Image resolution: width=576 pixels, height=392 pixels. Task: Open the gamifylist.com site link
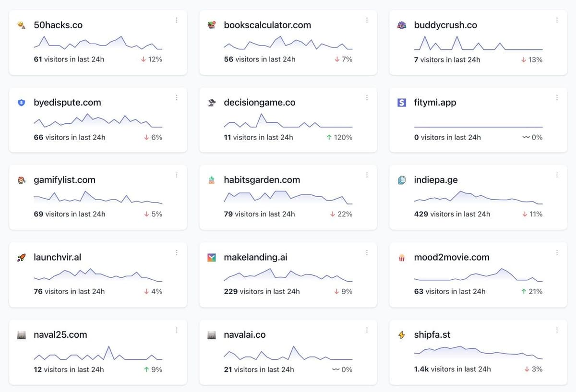click(x=64, y=180)
